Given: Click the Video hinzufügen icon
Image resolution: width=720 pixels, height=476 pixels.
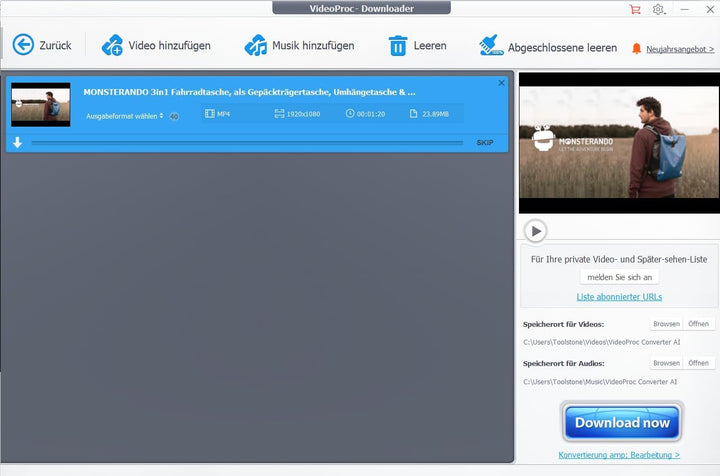Looking at the screenshot, I should point(112,45).
